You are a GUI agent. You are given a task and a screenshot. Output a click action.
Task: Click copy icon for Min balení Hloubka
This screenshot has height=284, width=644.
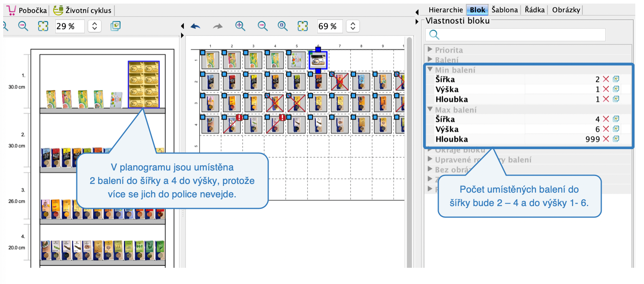point(616,99)
